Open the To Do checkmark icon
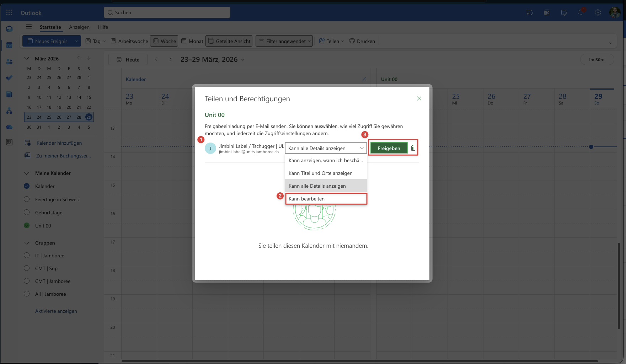The width and height of the screenshot is (626, 364). coord(9,78)
